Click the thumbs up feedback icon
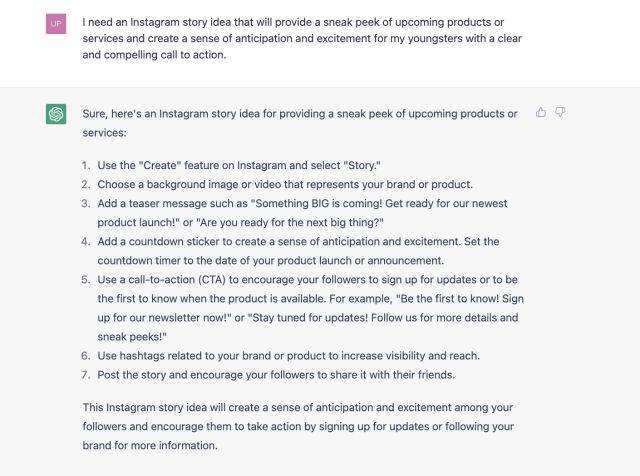Viewport: 640px width, 476px height. [x=541, y=112]
